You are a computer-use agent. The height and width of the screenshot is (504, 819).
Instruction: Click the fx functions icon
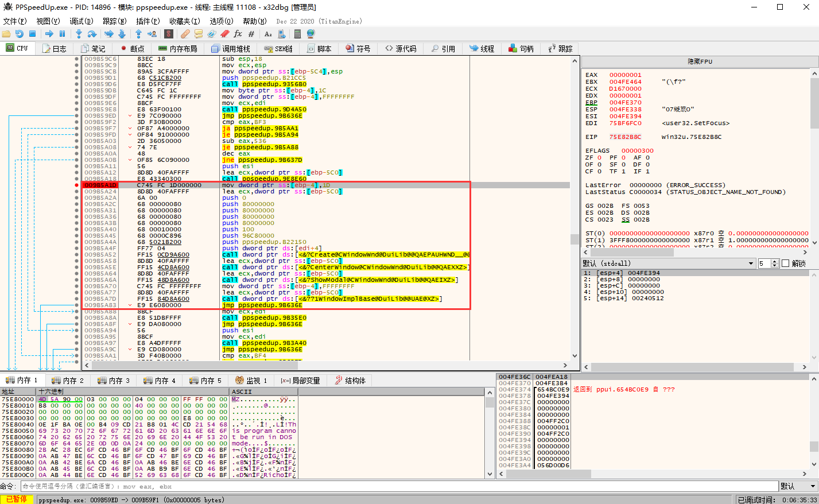pos(238,34)
